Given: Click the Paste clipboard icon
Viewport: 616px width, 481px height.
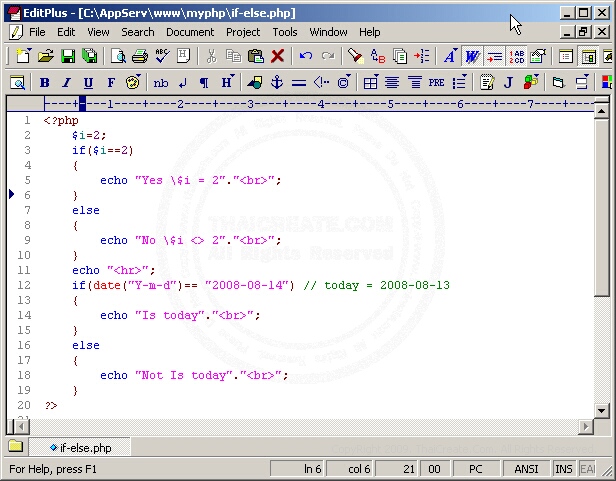Looking at the screenshot, I should [255, 56].
